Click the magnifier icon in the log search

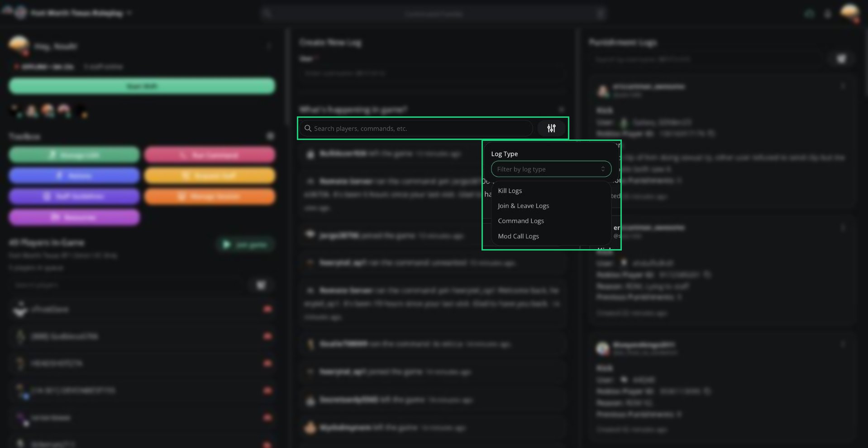coord(308,128)
